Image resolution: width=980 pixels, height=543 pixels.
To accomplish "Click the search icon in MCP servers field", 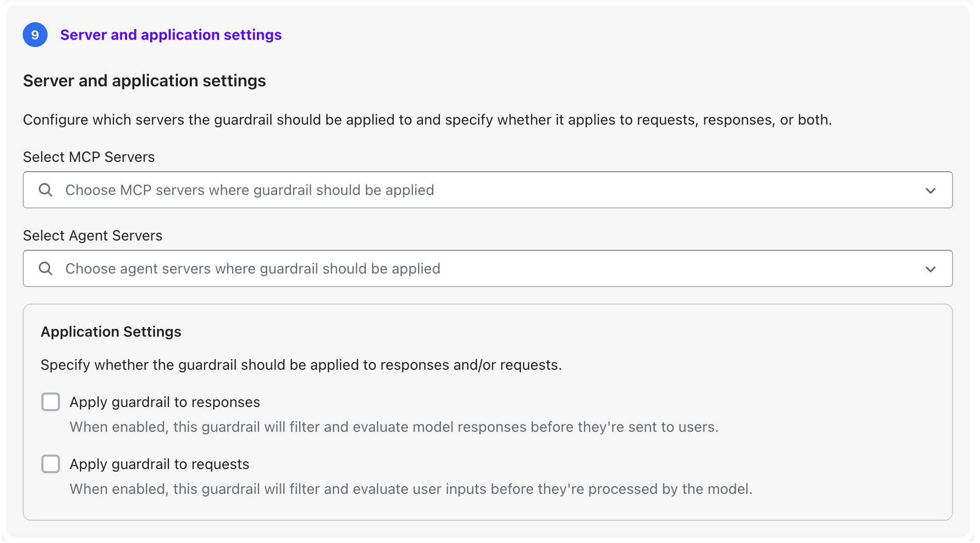I will click(x=45, y=190).
